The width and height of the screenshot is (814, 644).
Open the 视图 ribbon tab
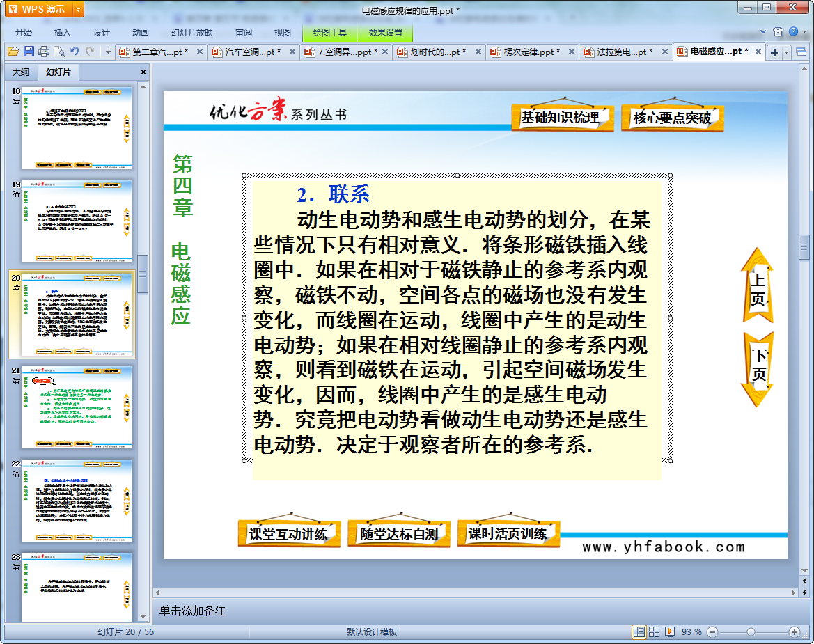pos(283,32)
